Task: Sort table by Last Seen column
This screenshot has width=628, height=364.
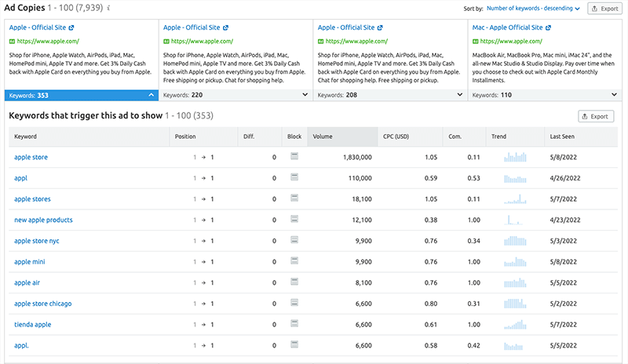Action: tap(581, 136)
